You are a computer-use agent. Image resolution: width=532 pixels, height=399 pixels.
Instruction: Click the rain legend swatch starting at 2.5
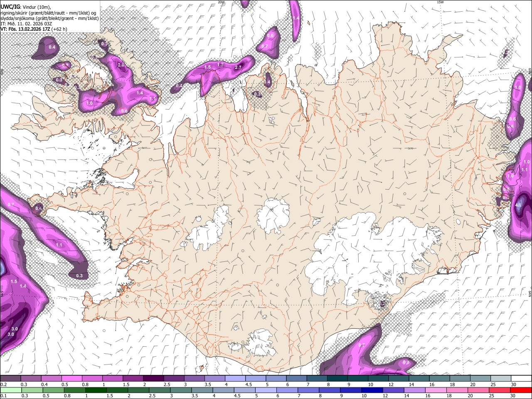160,390
